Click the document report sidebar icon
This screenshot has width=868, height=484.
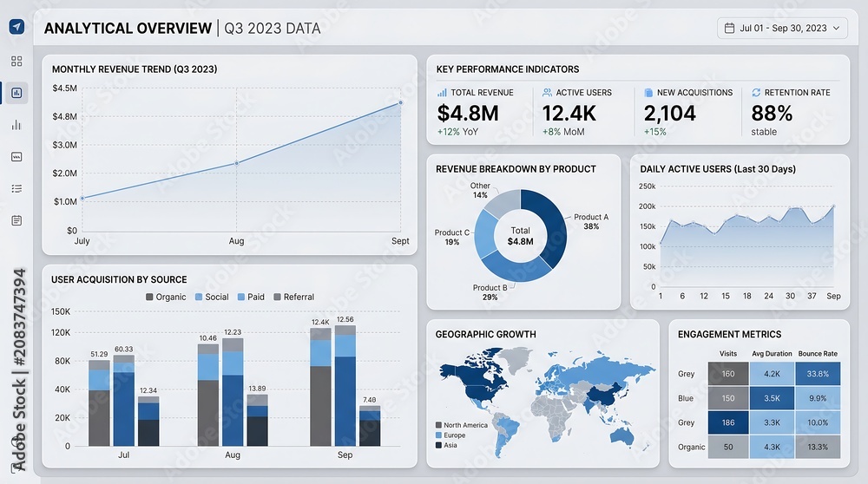tap(16, 220)
